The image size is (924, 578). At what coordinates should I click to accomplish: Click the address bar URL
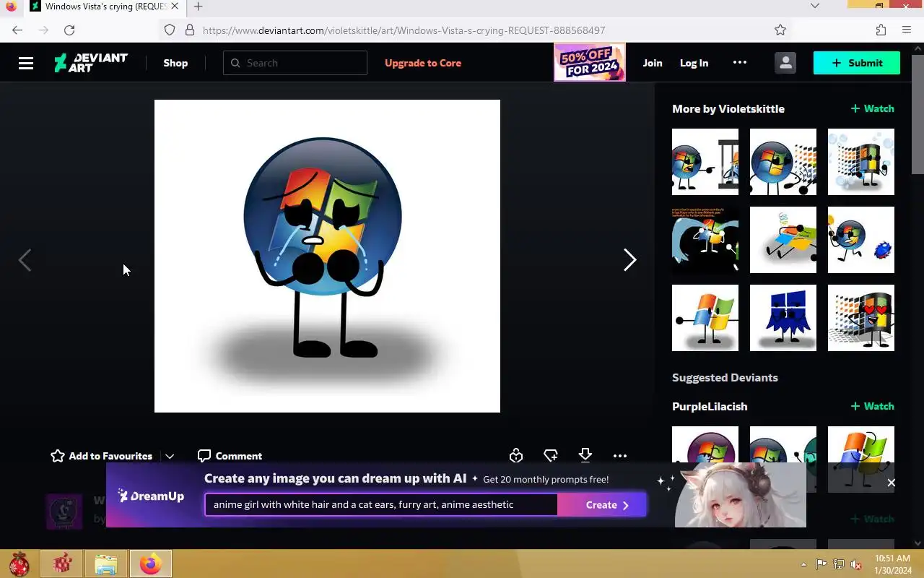point(404,30)
